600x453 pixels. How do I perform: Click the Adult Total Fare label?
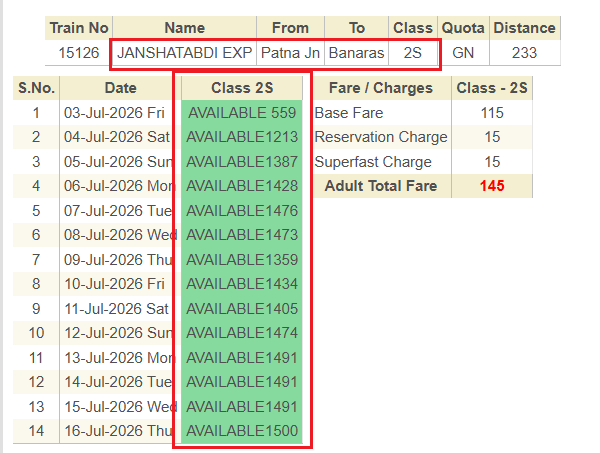[381, 186]
